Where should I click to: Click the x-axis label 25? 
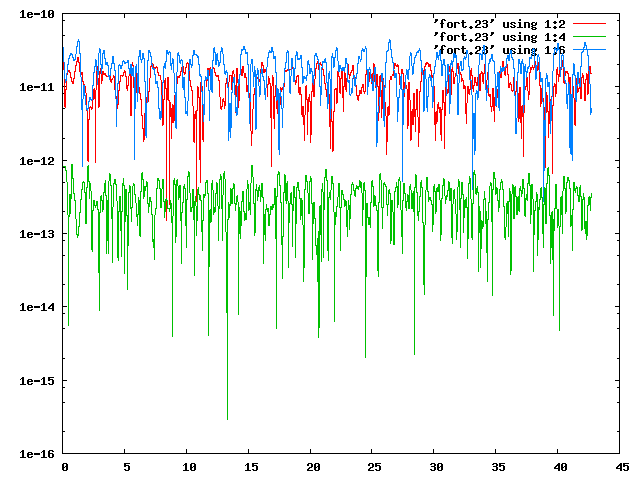(x=374, y=467)
